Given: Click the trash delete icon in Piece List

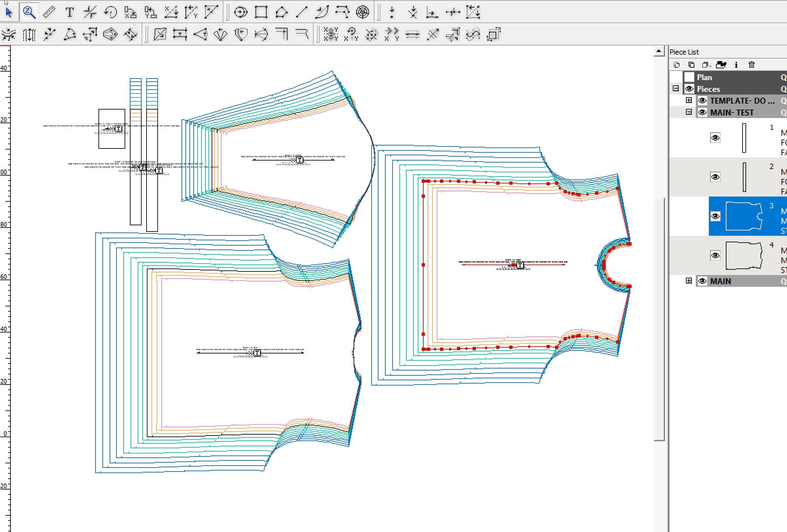Looking at the screenshot, I should click(x=751, y=65).
